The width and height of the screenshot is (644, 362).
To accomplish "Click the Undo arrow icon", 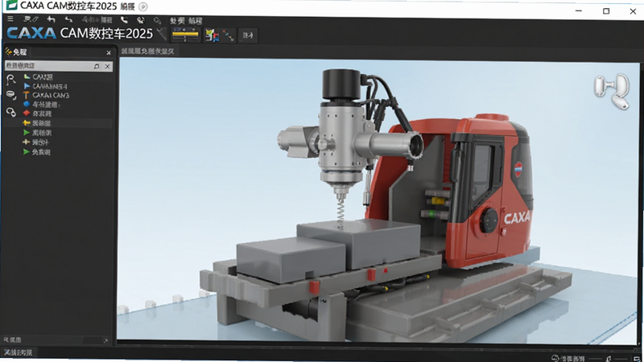I will [51, 19].
